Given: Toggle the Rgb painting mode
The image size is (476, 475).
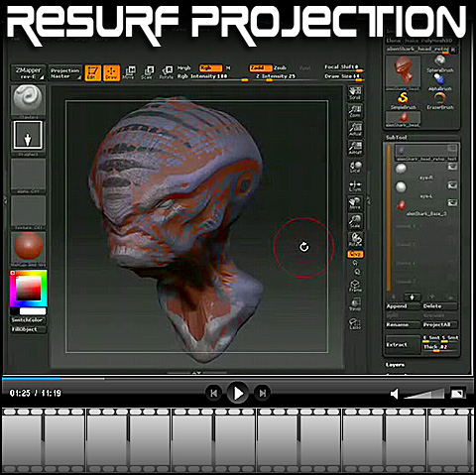Looking at the screenshot, I should coord(210,68).
